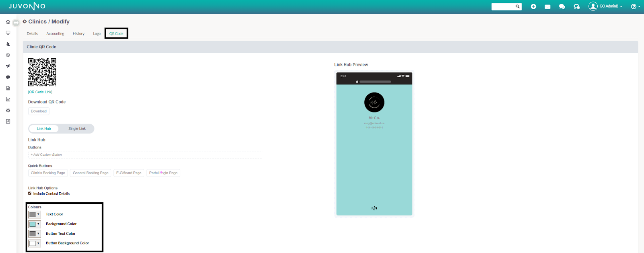Open the patients people icon in sidebar
The width and height of the screenshot is (644, 253).
[8, 44]
